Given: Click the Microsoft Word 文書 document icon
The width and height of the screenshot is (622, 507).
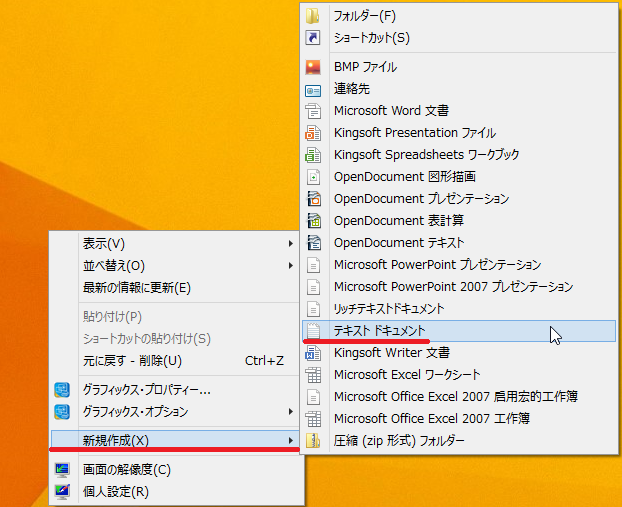Looking at the screenshot, I should pyautogui.click(x=313, y=111).
